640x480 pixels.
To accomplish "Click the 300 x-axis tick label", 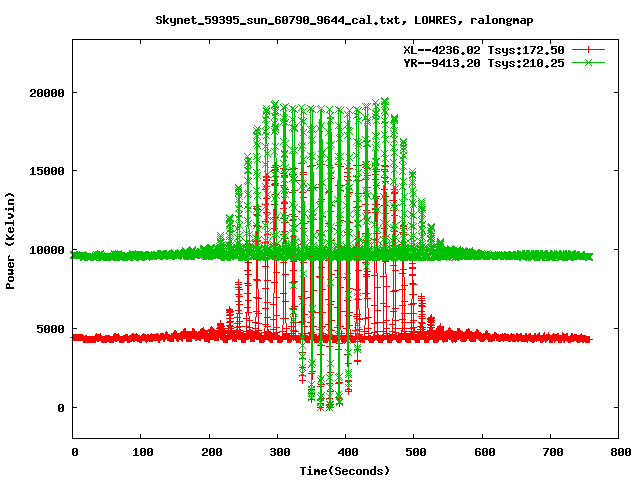I will pos(280,452).
